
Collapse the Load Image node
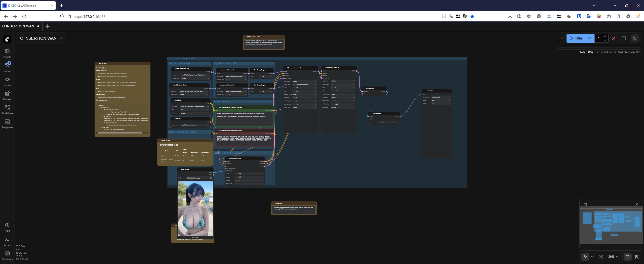click(179, 169)
